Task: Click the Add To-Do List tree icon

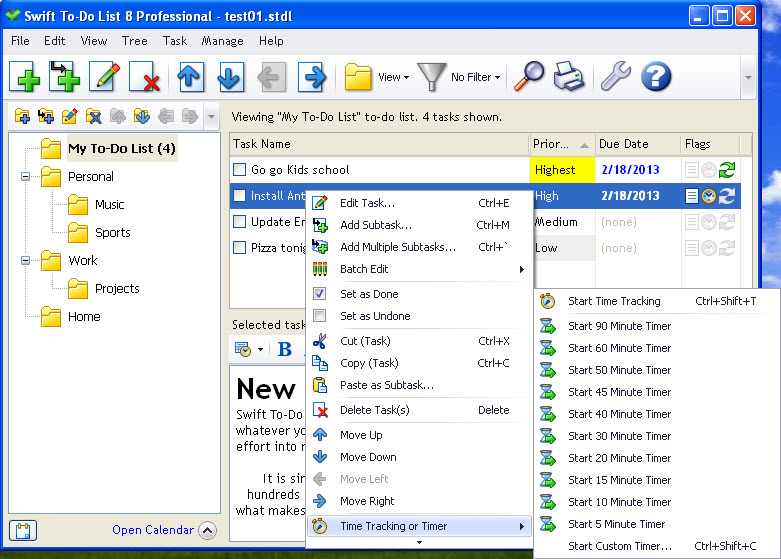Action: [22, 116]
